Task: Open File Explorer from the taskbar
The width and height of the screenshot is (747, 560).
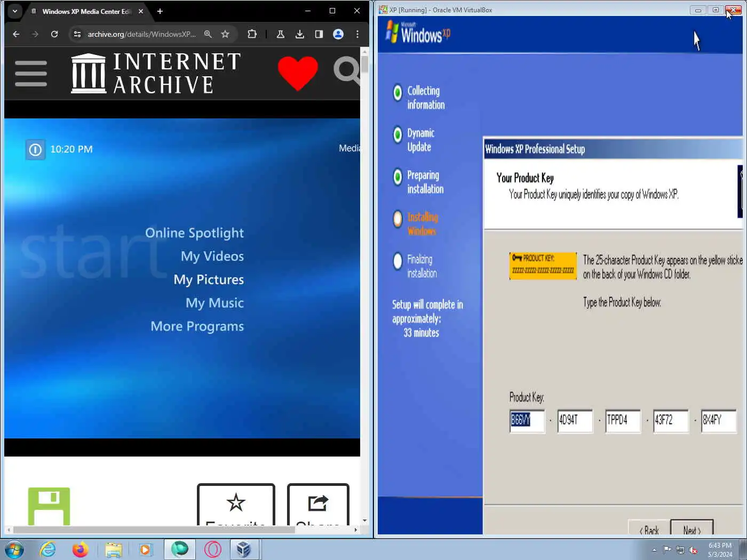Action: (x=113, y=549)
